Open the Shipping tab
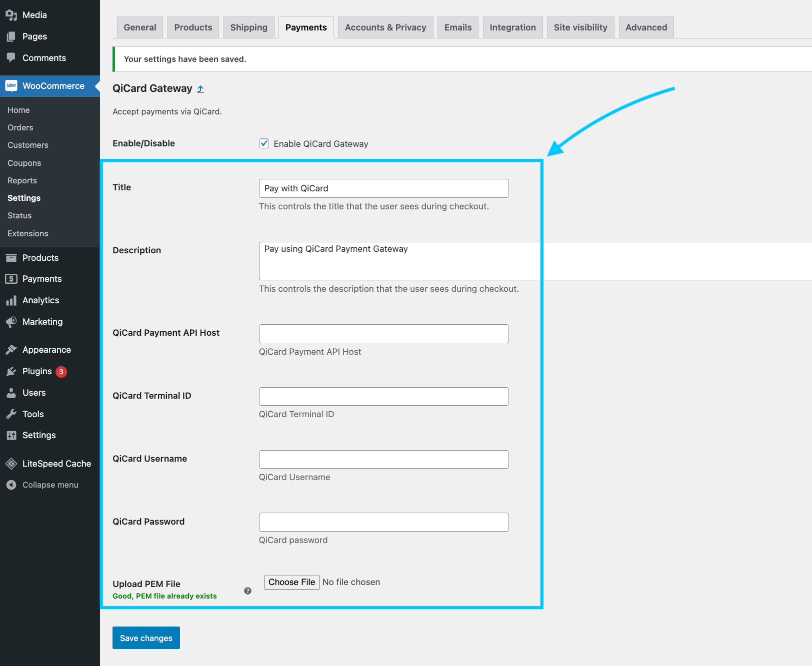The height and width of the screenshot is (666, 812). pos(249,27)
